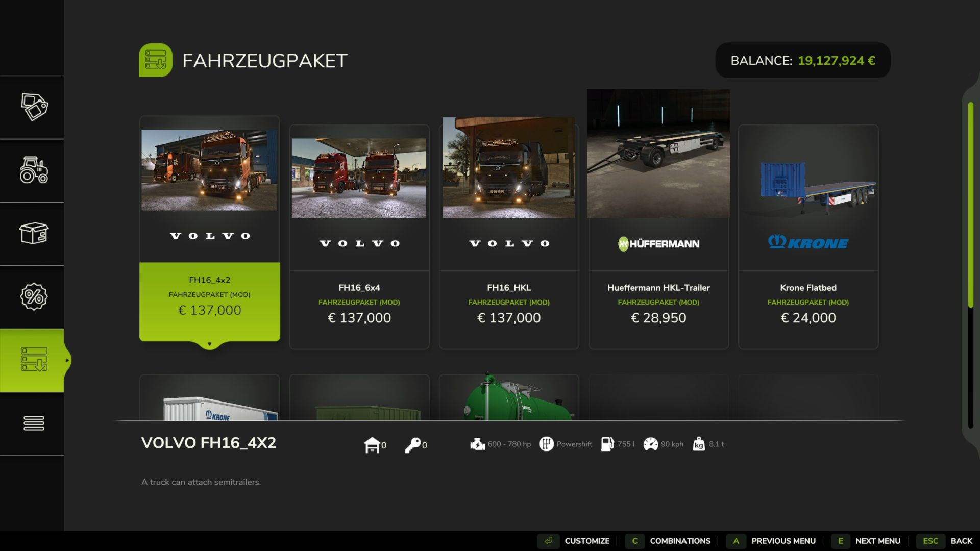Open the tractor vehicles category icon
Screen dimensions: 980x551
click(34, 170)
